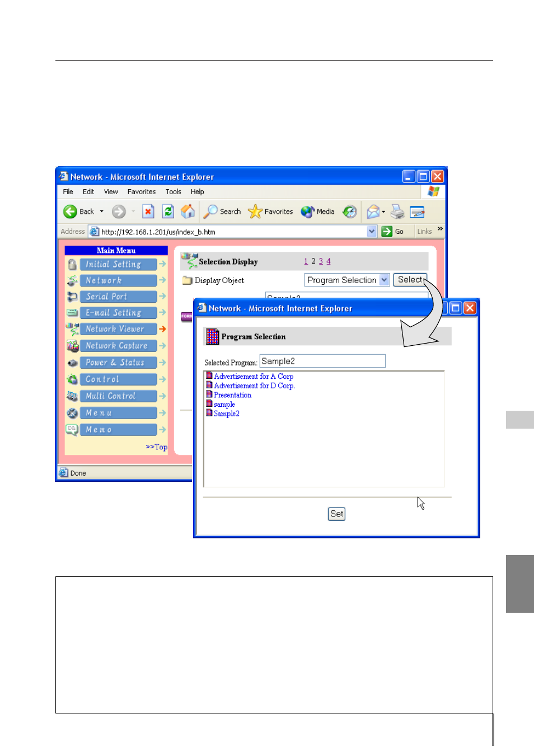This screenshot has width=534, height=756.
Task: Click orange arrow next to Network Viewer
Action: pyautogui.click(x=162, y=329)
